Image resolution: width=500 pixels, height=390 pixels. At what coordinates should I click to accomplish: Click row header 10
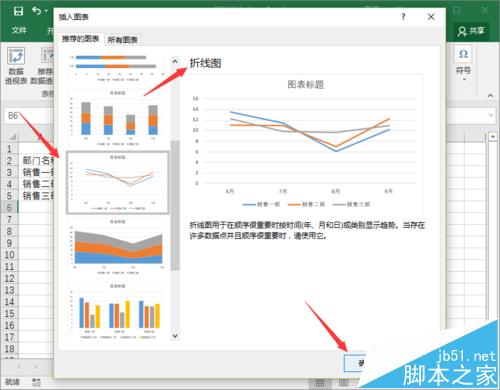tap(9, 255)
